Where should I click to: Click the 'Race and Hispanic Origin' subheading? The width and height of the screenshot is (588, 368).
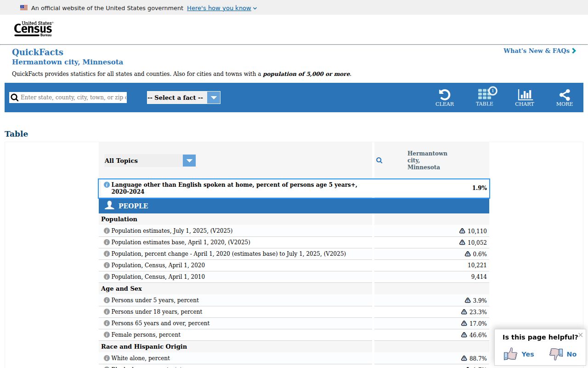coord(144,346)
